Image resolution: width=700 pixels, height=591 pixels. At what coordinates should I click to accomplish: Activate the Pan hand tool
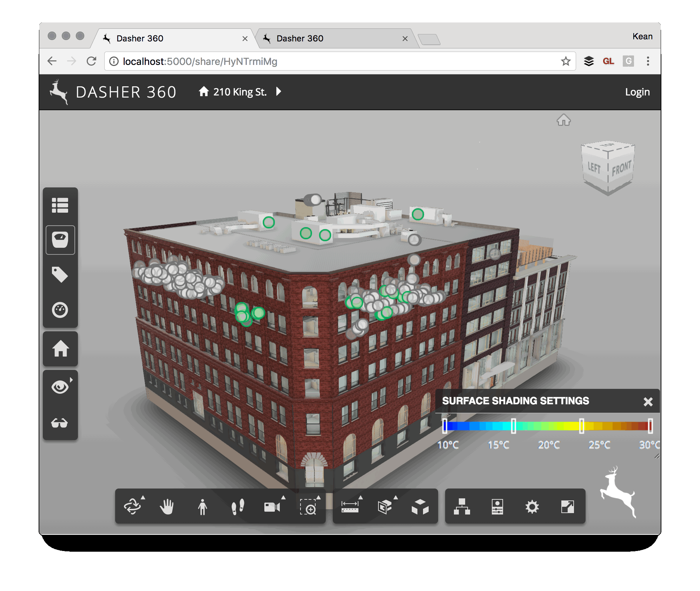coord(167,506)
